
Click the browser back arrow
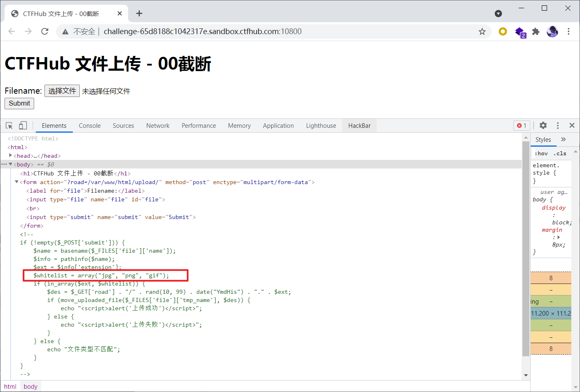click(x=12, y=31)
